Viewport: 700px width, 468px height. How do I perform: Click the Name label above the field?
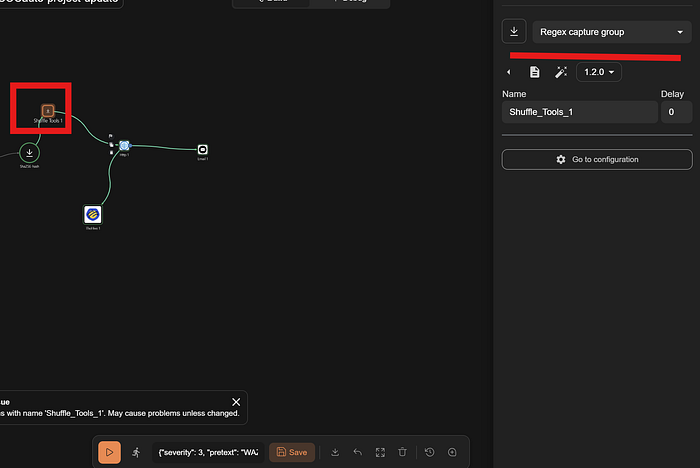pos(514,94)
